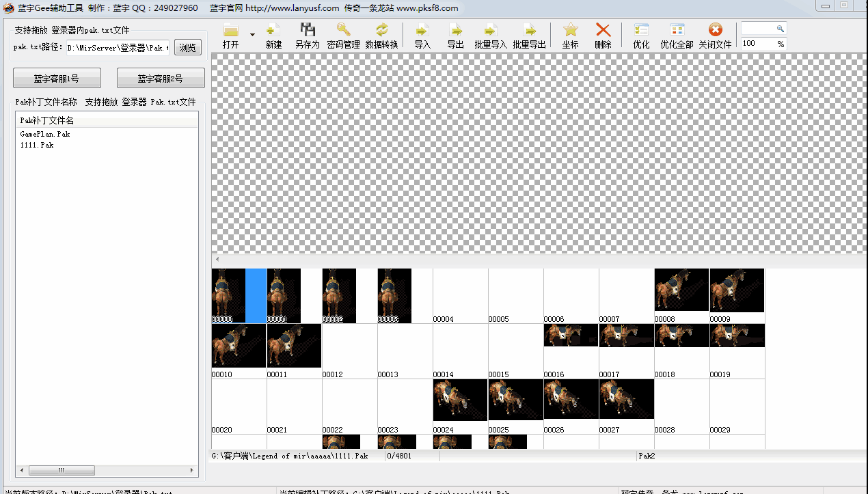Viewport: 868px width, 494px height.
Task: Select empty image slot 00021
Action: 294,406
